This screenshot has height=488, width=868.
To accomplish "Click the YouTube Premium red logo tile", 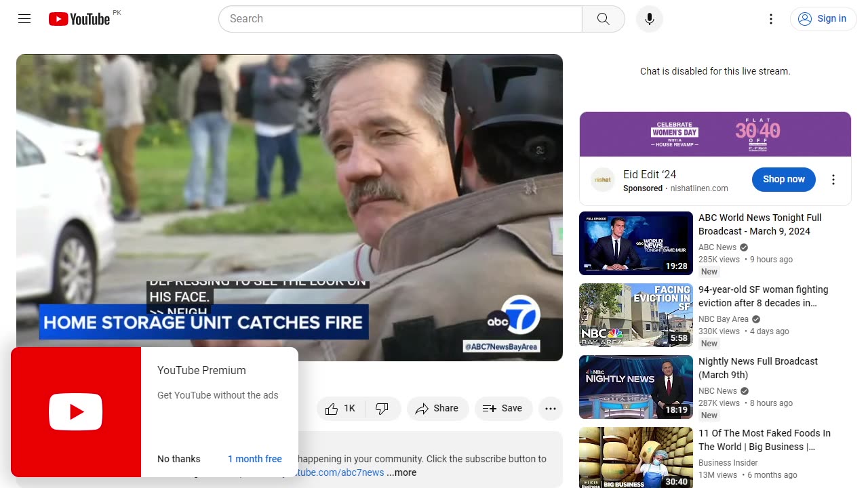I will [x=76, y=412].
